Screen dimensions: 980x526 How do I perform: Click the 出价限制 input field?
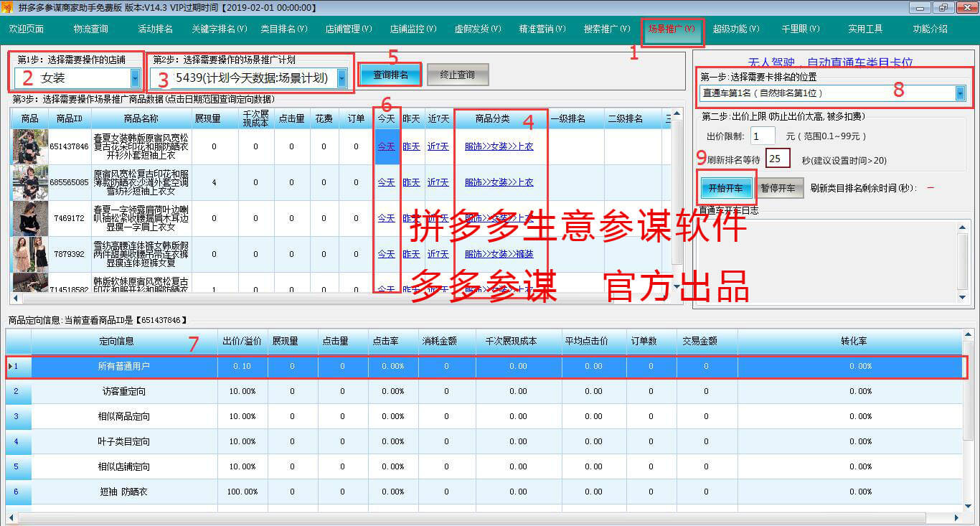(763, 136)
